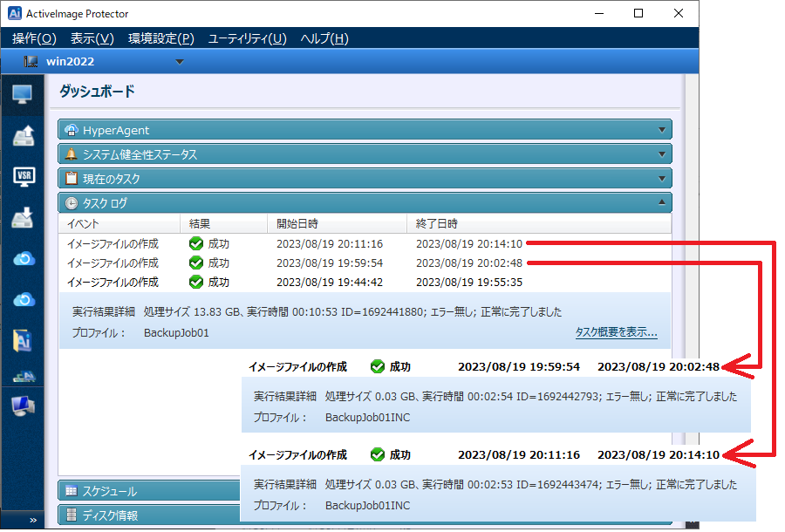Open the ヘルプ(H) menu

point(324,38)
